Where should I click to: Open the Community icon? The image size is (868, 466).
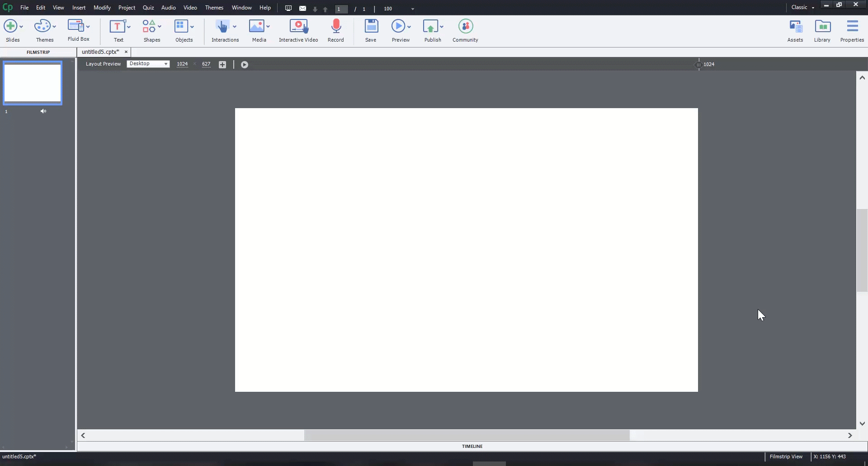[466, 26]
